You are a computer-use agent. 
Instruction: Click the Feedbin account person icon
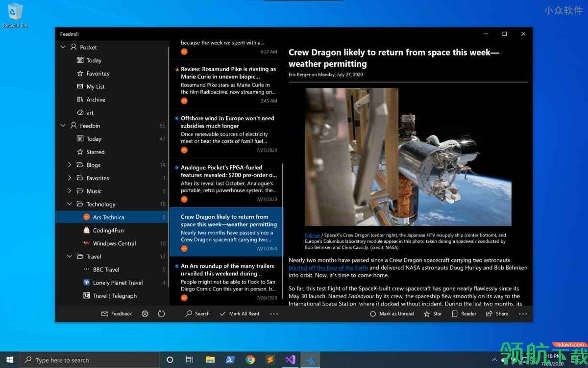click(73, 126)
